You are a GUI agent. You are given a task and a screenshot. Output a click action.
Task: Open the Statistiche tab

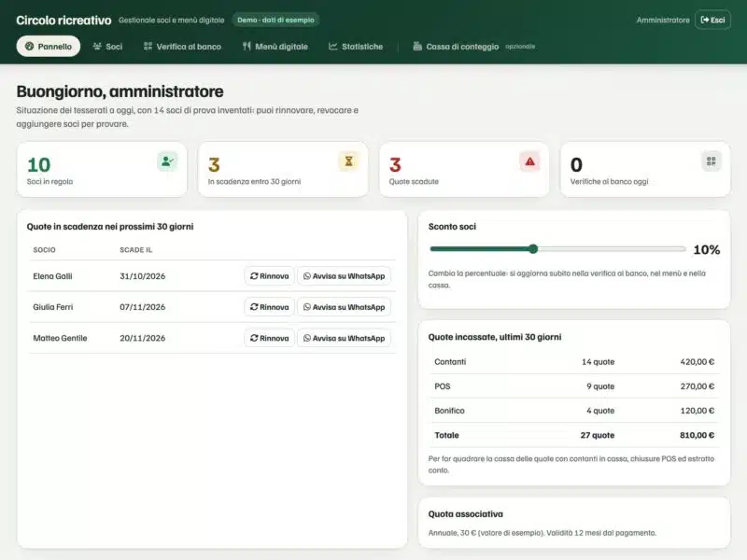tap(356, 46)
